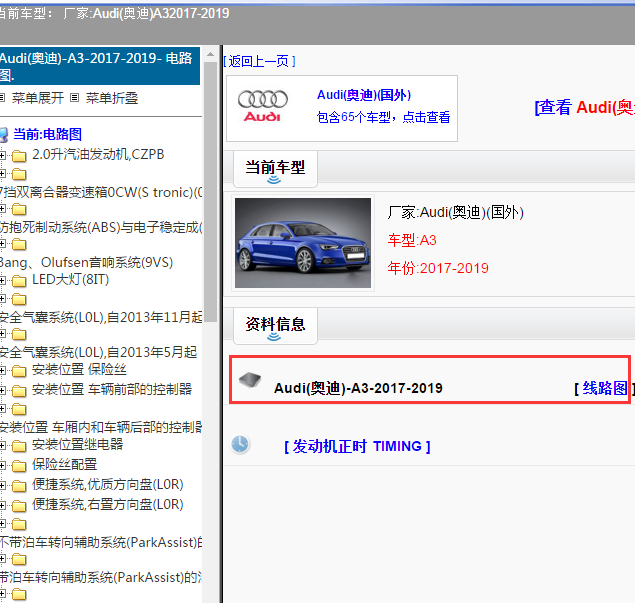Open 保险丝配置 tree item
Screen dimensions: 635x603
(64, 464)
